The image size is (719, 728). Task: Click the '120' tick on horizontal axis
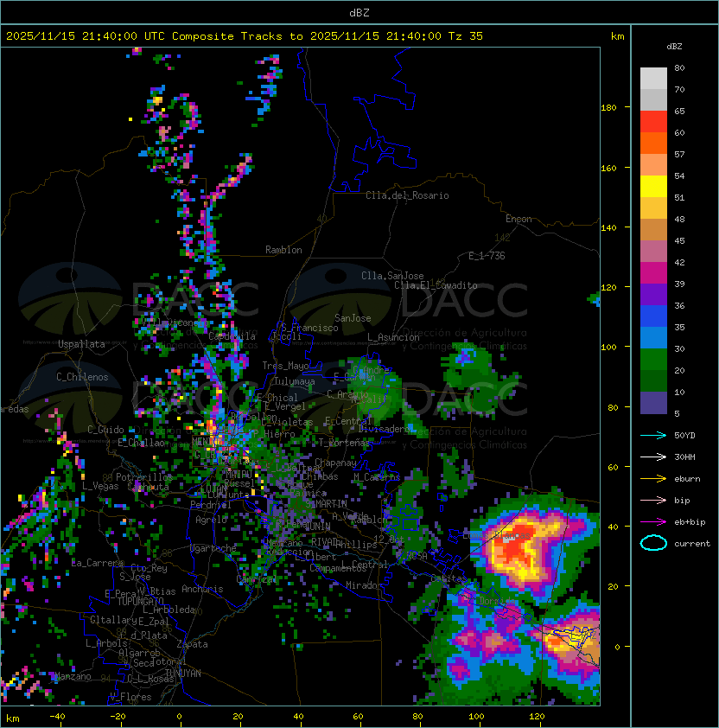point(537,717)
